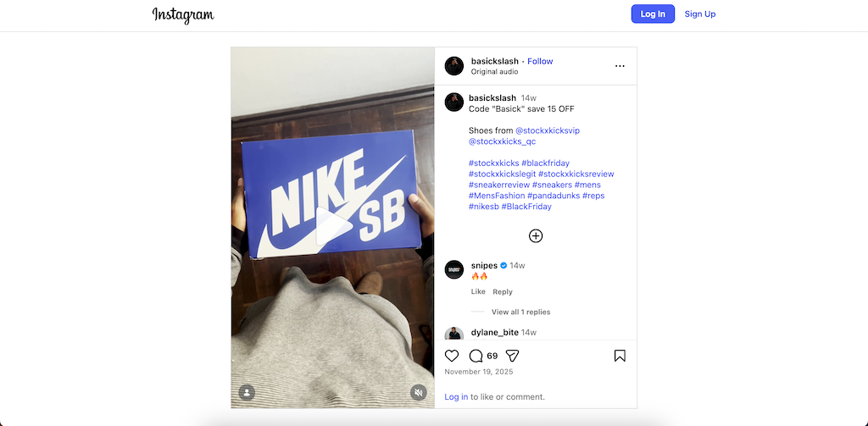The width and height of the screenshot is (868, 426).
Task: Click the snipes username
Action: click(x=484, y=266)
